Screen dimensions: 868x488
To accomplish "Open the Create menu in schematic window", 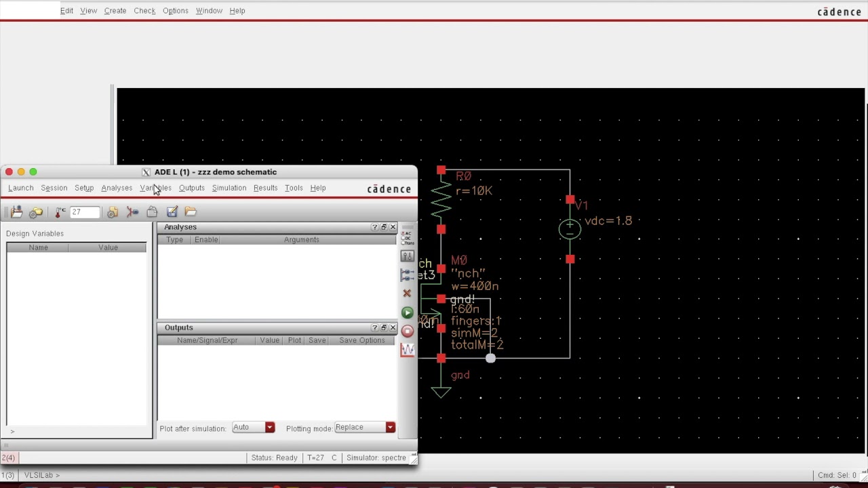I will click(x=115, y=11).
